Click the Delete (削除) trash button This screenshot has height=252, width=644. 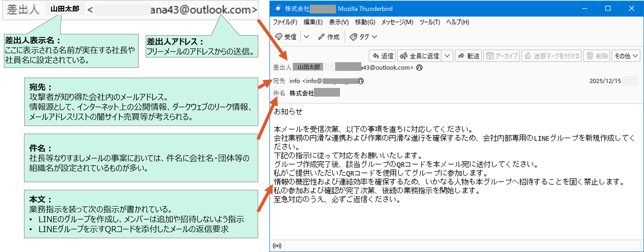pyautogui.click(x=597, y=56)
